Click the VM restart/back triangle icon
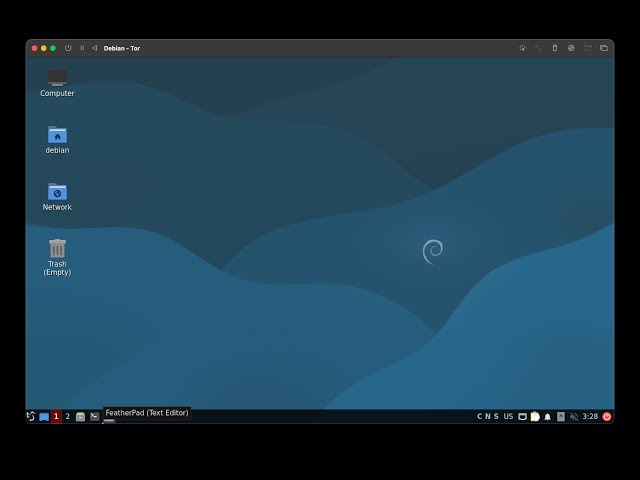The height and width of the screenshot is (480, 640). click(95, 48)
